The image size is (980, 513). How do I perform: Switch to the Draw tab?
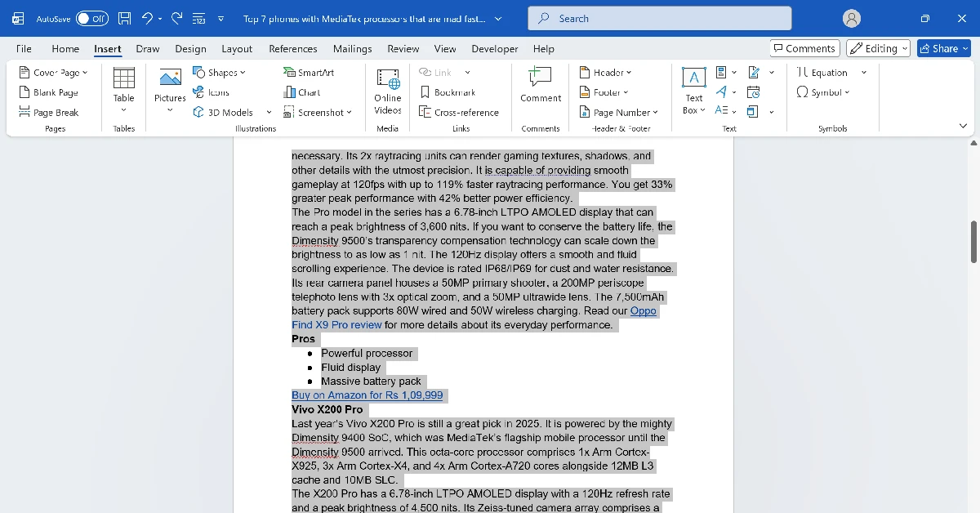click(x=148, y=48)
